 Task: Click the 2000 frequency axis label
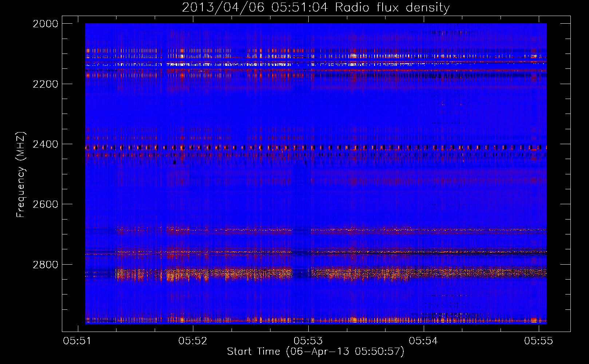coord(46,24)
